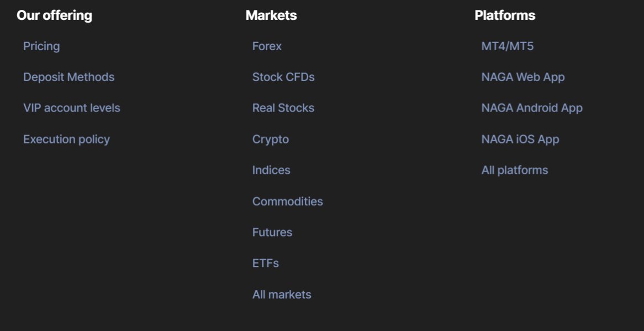Select Forex under Markets

tap(267, 46)
